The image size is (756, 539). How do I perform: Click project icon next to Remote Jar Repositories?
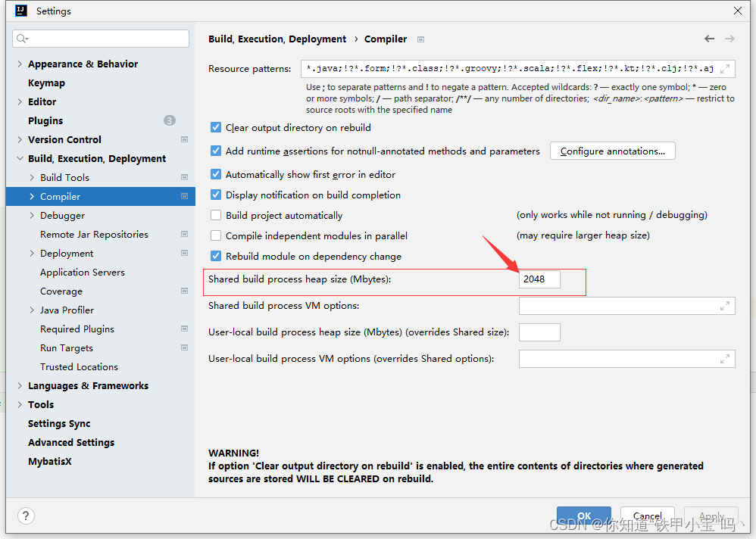(184, 235)
